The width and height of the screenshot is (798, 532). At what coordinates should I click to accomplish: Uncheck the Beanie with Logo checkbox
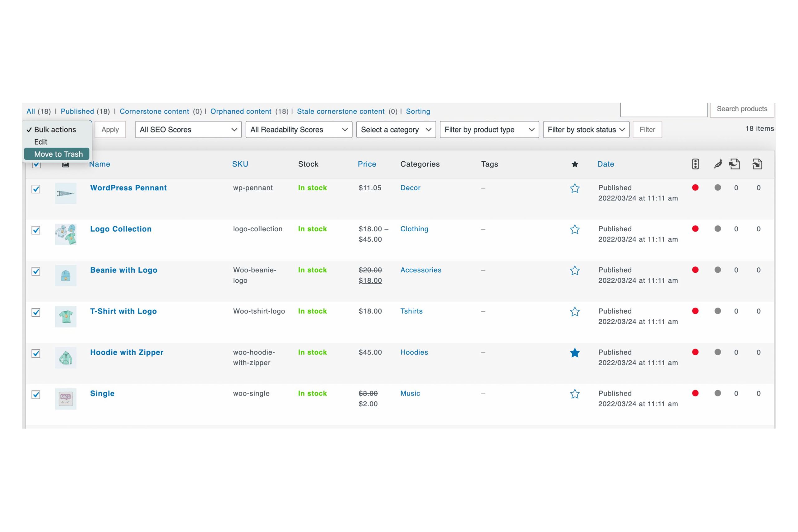[x=36, y=271]
